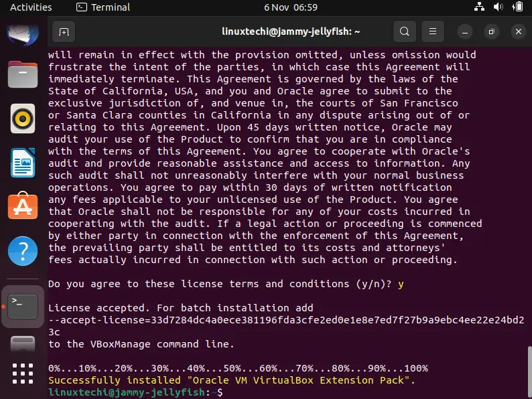Open Files manager from the dock
The width and height of the screenshot is (532, 399).
tap(23, 74)
